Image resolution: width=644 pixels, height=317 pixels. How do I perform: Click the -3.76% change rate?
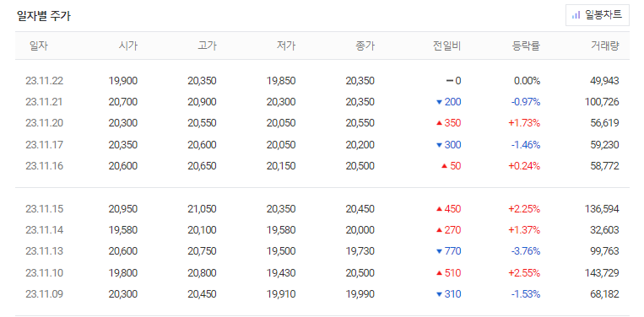525,251
